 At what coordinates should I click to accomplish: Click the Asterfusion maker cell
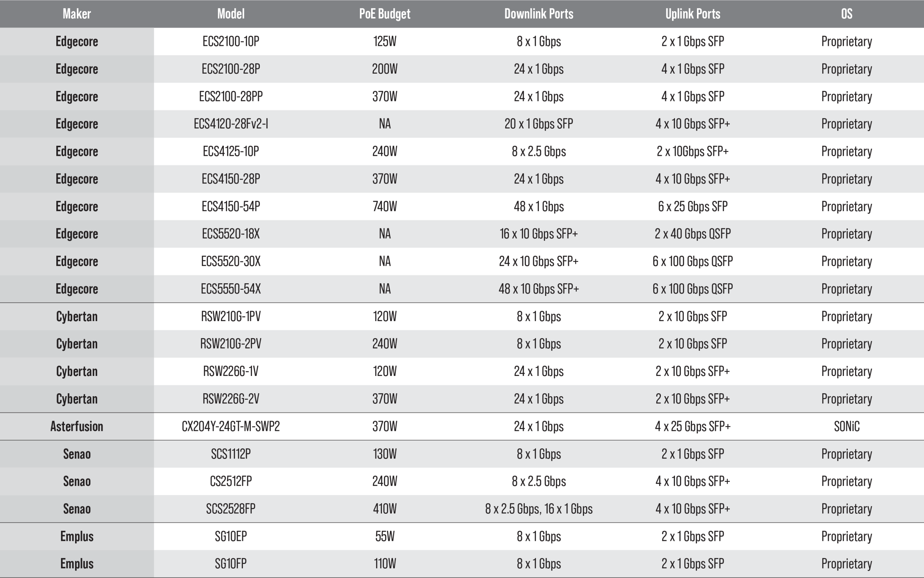pyautogui.click(x=77, y=426)
